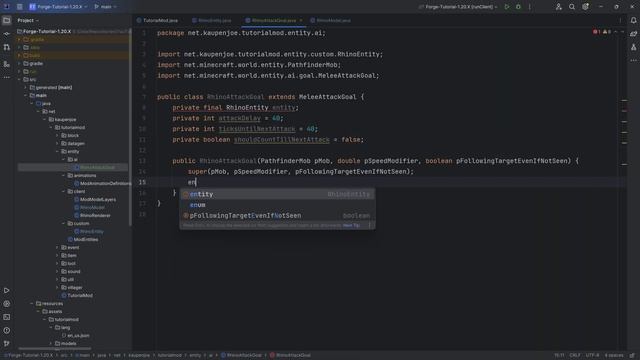Open the Notifications bell

tap(633, 20)
